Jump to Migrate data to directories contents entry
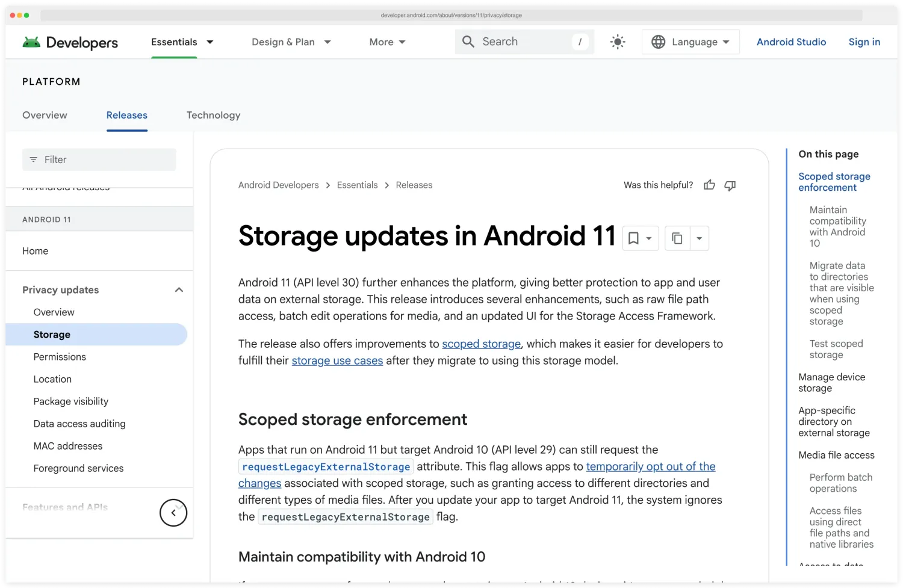 click(842, 294)
